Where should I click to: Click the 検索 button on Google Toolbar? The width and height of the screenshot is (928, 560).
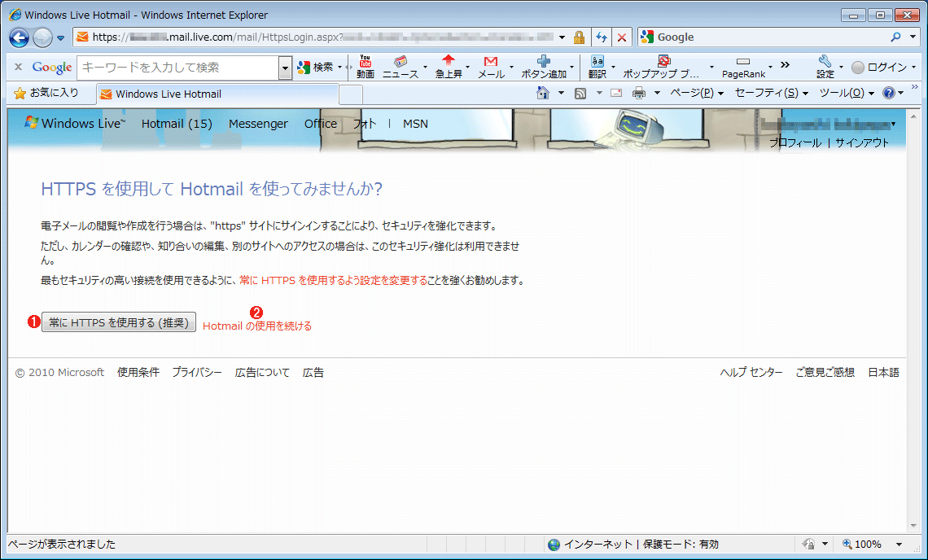tap(317, 68)
